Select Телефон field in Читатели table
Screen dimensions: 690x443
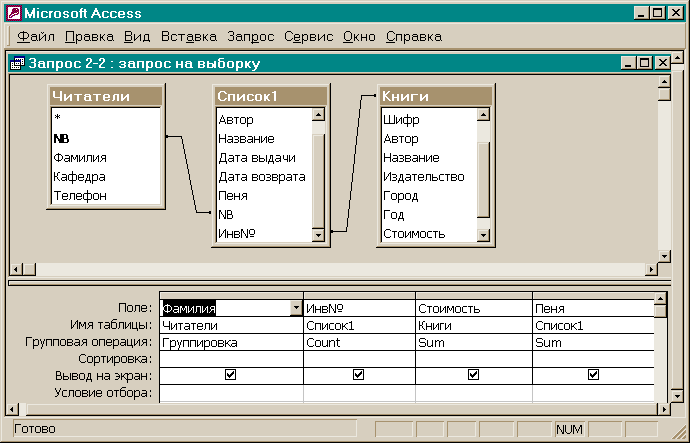tap(106, 195)
